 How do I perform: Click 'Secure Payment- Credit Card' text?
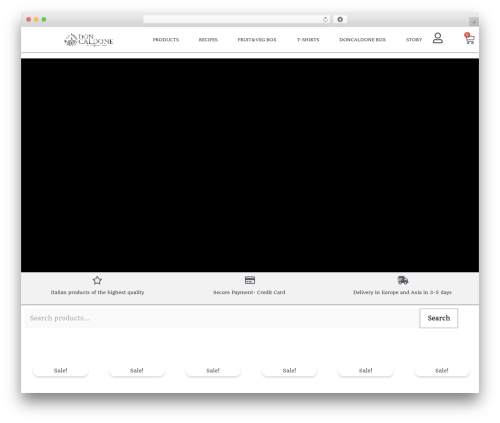coord(249,292)
